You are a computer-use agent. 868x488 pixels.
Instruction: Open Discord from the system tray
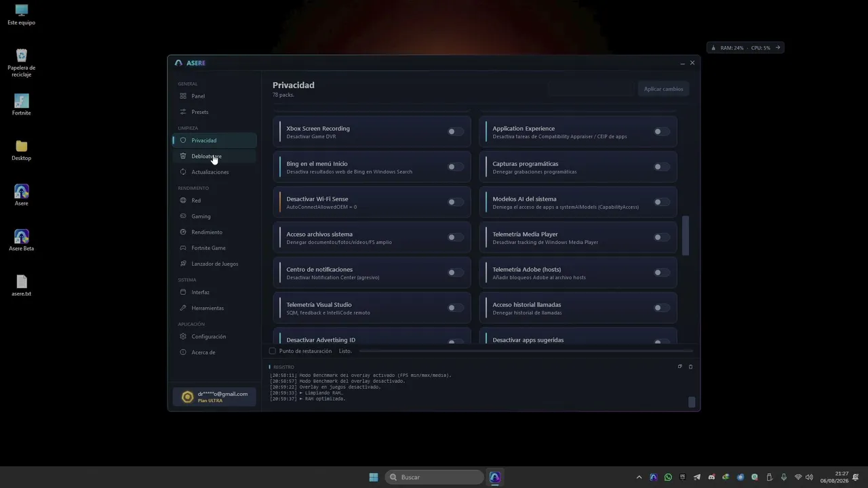(711, 477)
